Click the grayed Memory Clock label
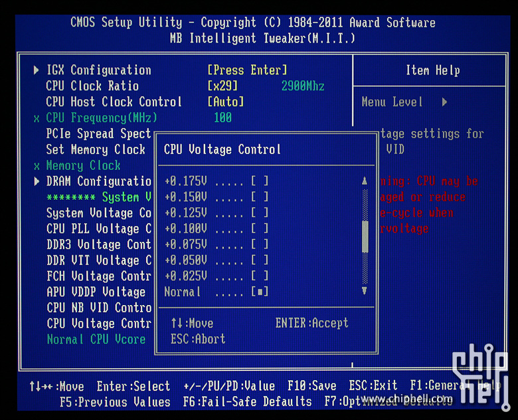This screenshot has height=420, width=518. click(83, 165)
